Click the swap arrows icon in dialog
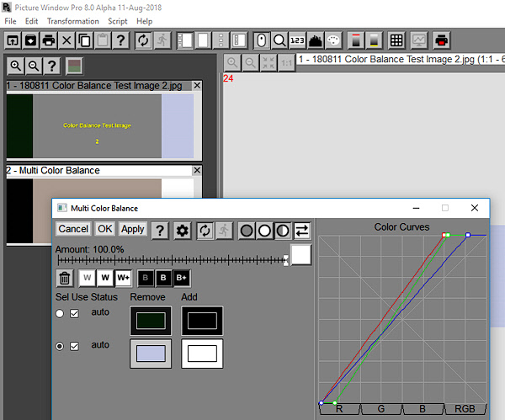This screenshot has height=420, width=505. 302,231
